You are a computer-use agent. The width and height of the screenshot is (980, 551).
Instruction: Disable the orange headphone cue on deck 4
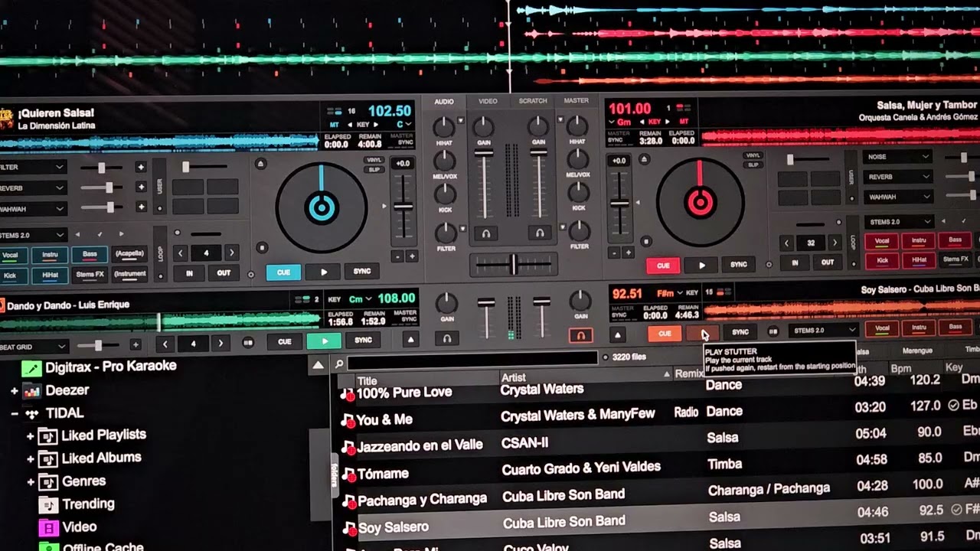[580, 335]
